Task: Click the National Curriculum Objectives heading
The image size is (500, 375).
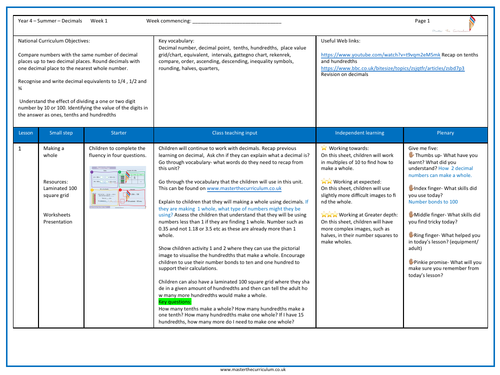Action: click(x=54, y=41)
